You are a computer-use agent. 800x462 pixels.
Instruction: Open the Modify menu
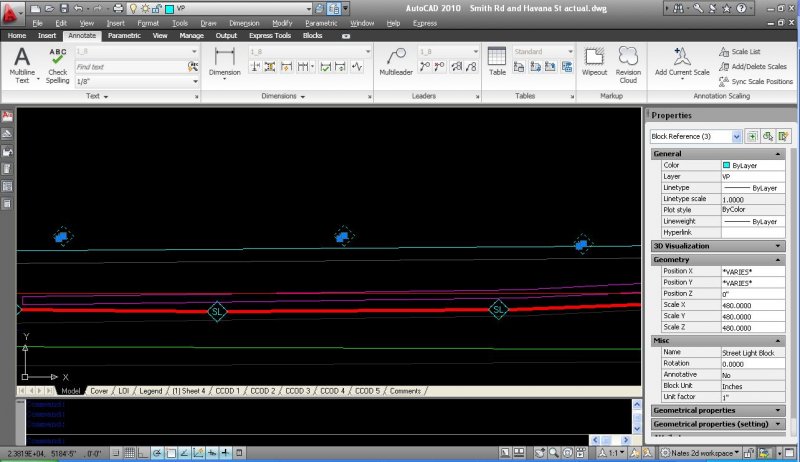tap(282, 23)
